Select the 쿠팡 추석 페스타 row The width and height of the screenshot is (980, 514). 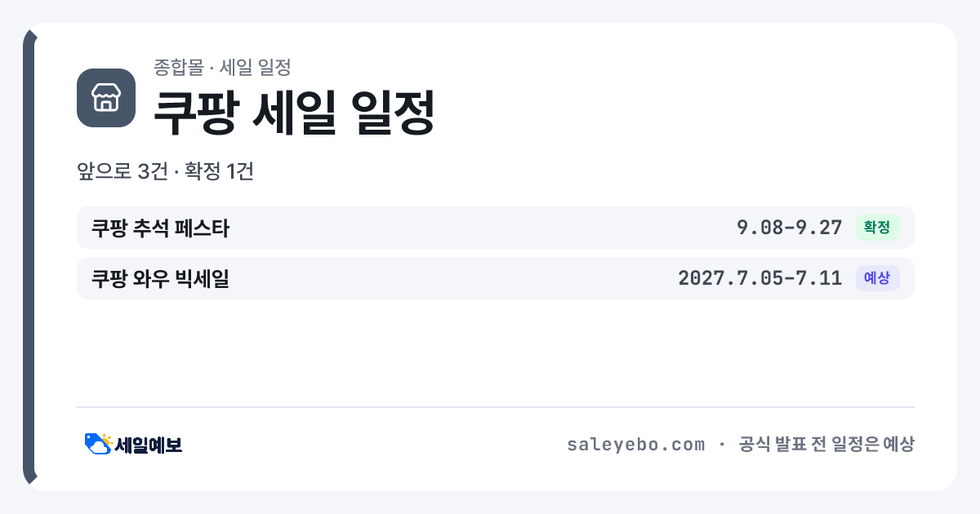pyautogui.click(x=496, y=228)
